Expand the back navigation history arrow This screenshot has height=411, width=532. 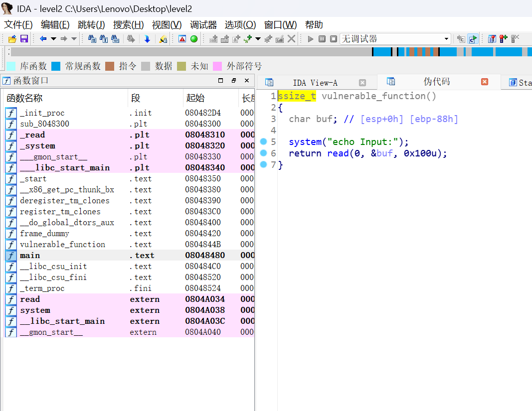pyautogui.click(x=53, y=39)
